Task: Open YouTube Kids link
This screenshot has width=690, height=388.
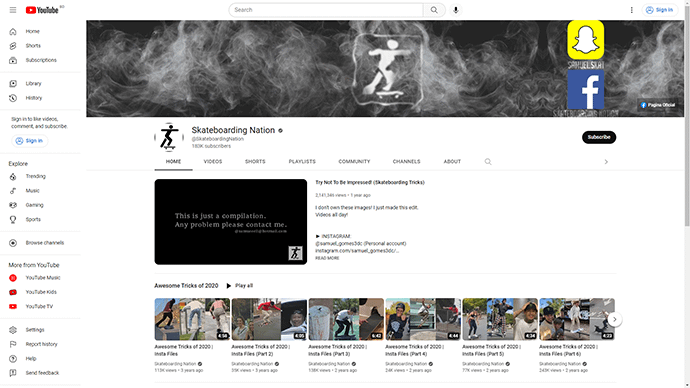Action: click(x=40, y=292)
